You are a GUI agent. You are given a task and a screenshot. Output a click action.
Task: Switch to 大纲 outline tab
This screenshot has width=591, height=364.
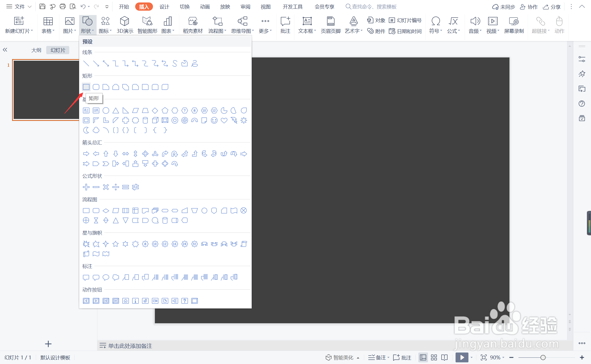pos(36,50)
